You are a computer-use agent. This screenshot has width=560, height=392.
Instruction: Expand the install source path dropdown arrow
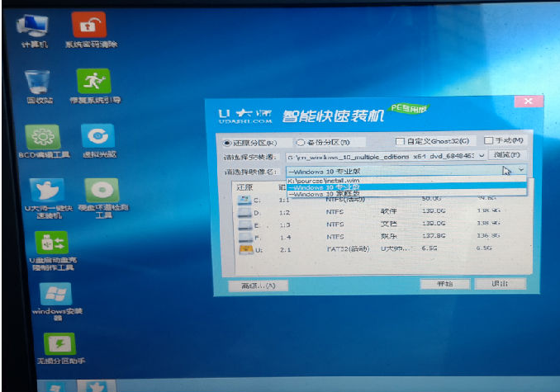[482, 155]
